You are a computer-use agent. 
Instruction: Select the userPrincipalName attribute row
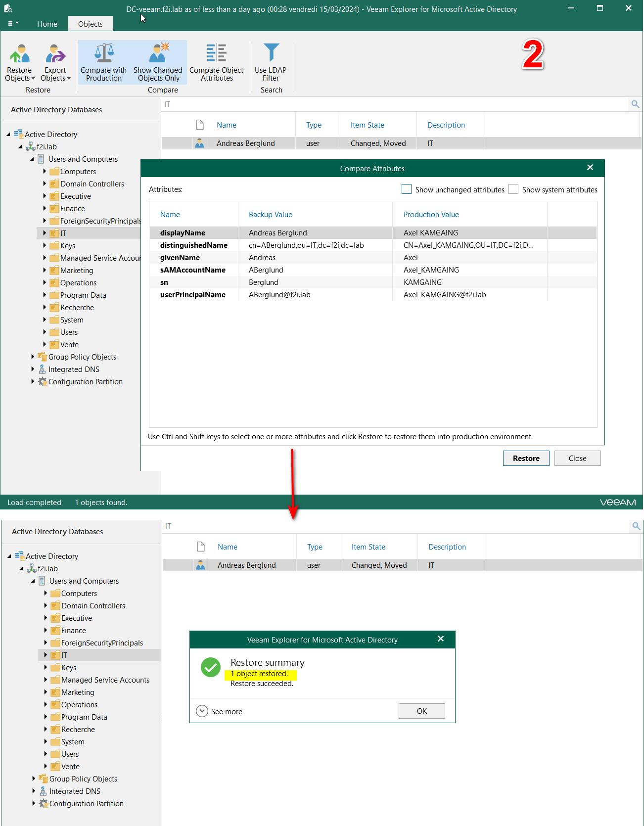[x=373, y=294]
